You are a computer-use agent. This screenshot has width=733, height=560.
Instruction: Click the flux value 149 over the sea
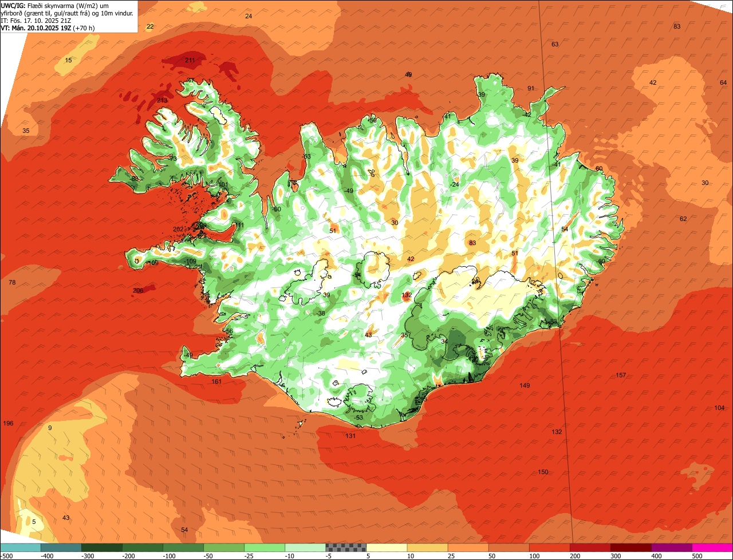point(525,386)
